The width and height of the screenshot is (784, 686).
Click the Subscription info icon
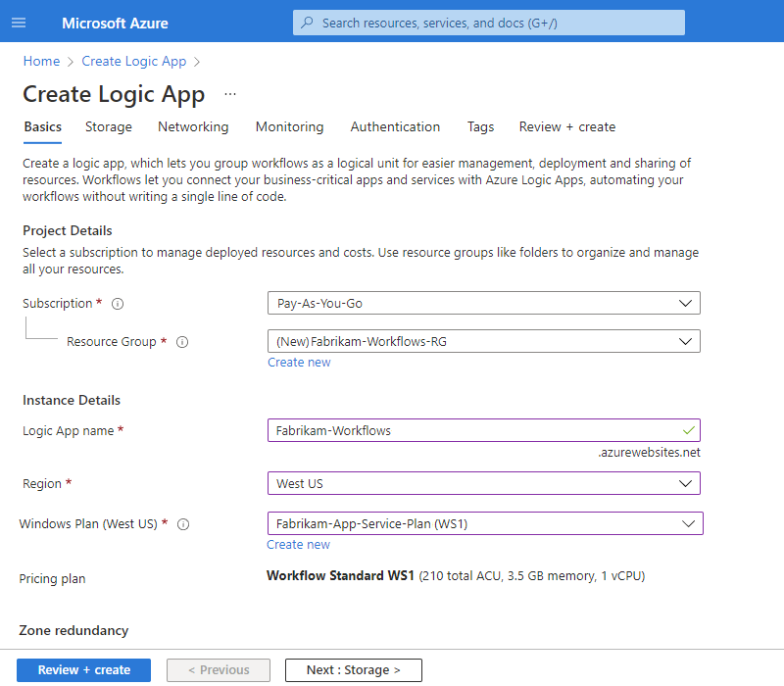(117, 303)
